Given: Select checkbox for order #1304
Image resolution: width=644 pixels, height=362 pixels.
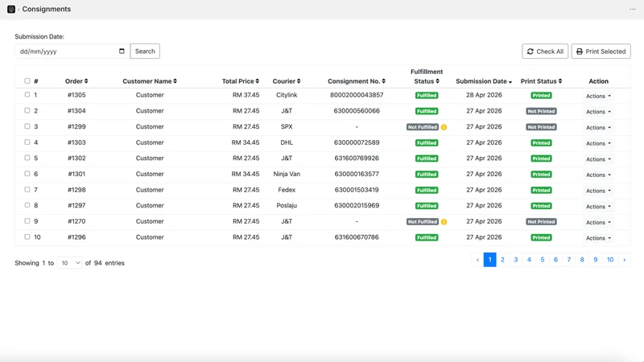Looking at the screenshot, I should [27, 110].
